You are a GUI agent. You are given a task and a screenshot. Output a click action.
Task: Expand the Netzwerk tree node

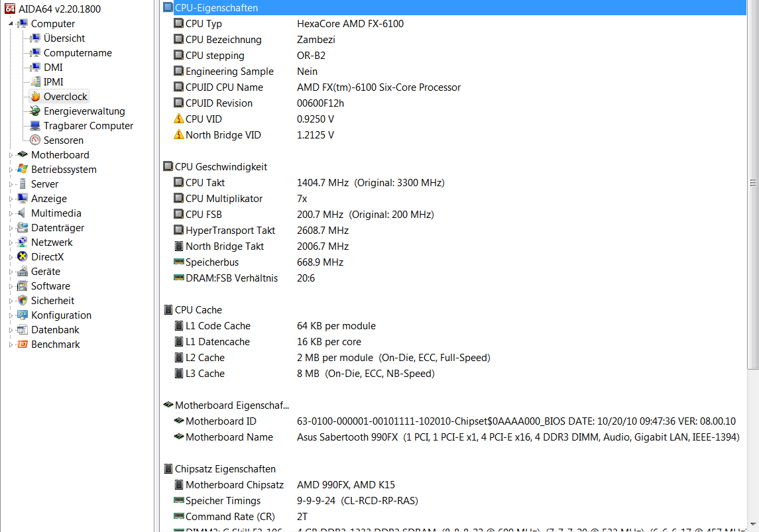click(11, 242)
